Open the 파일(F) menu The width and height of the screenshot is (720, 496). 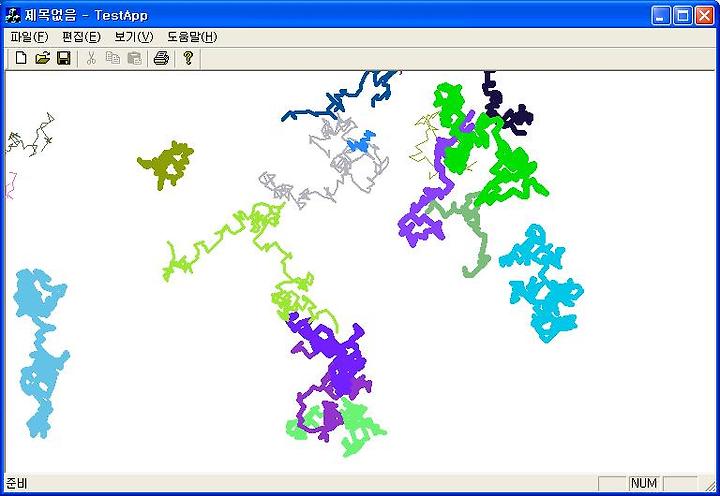(29, 37)
